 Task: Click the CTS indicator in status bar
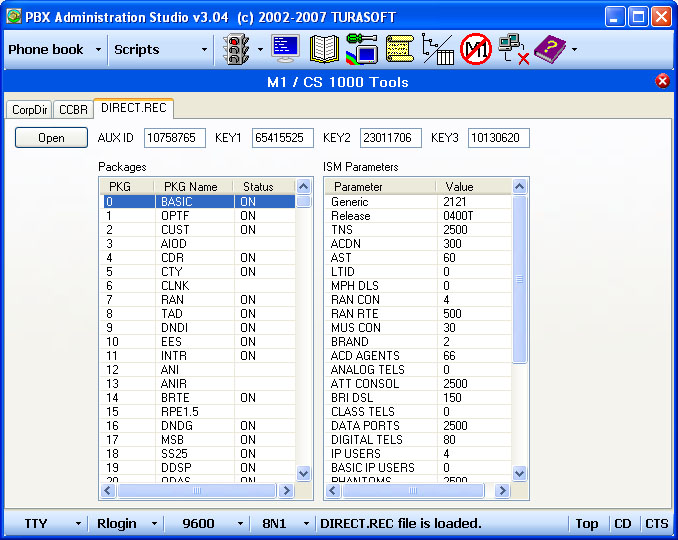click(x=656, y=524)
